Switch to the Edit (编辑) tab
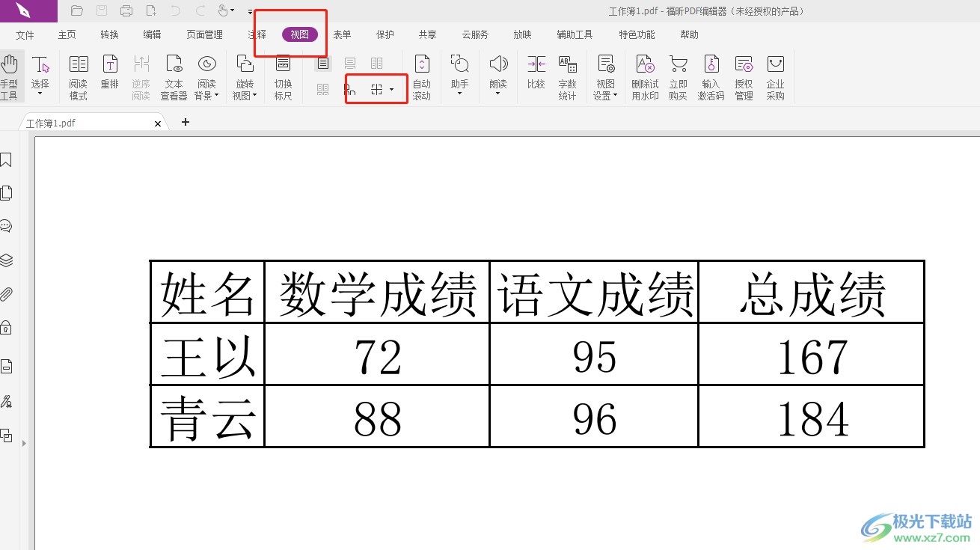The width and height of the screenshot is (980, 550). pos(153,34)
